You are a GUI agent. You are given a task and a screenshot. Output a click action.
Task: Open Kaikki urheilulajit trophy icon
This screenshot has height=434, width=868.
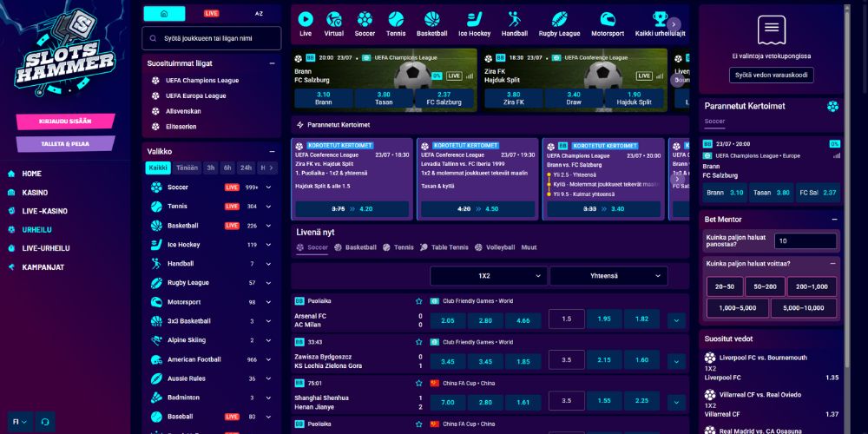tap(660, 20)
